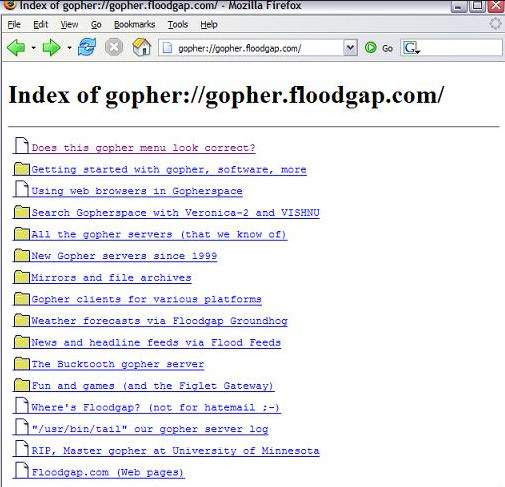This screenshot has width=505, height=487.
Task: Click document icon beside 'Using web browsers'
Action: (22, 189)
